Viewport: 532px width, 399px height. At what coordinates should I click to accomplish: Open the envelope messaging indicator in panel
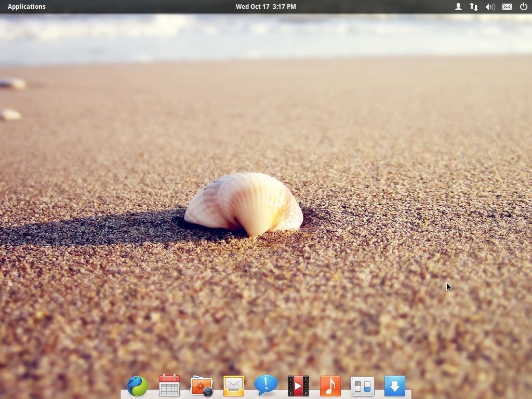pos(507,6)
